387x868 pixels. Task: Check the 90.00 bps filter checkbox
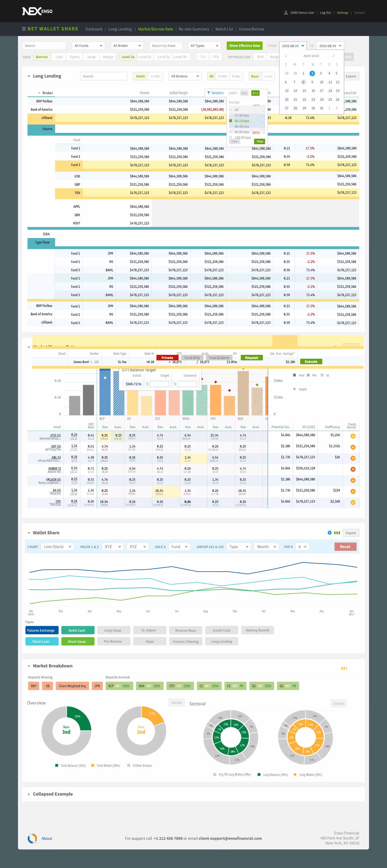(x=231, y=132)
